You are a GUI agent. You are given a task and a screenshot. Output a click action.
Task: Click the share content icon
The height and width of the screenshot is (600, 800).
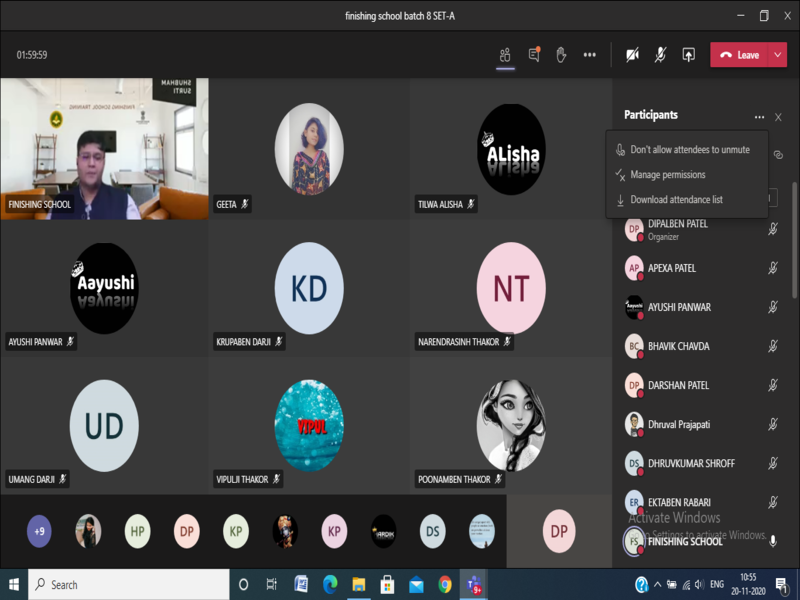(x=688, y=55)
